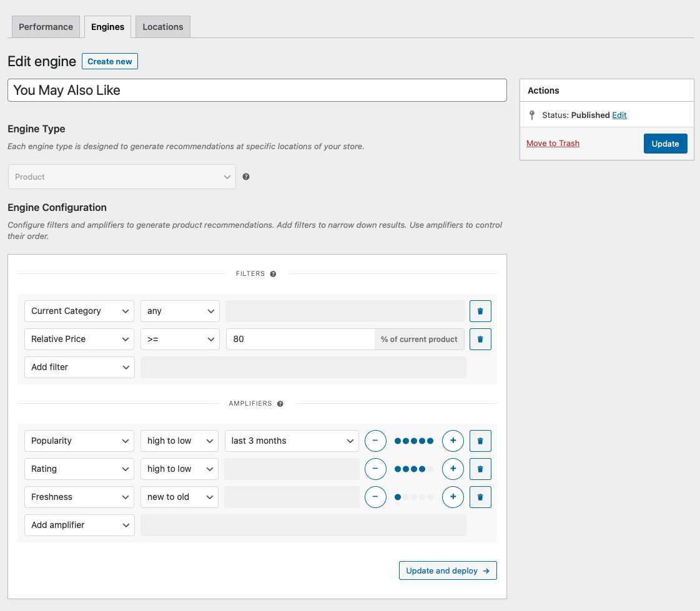Open the Amplifiers help tooltip
The height and width of the screenshot is (611, 700).
tap(280, 403)
